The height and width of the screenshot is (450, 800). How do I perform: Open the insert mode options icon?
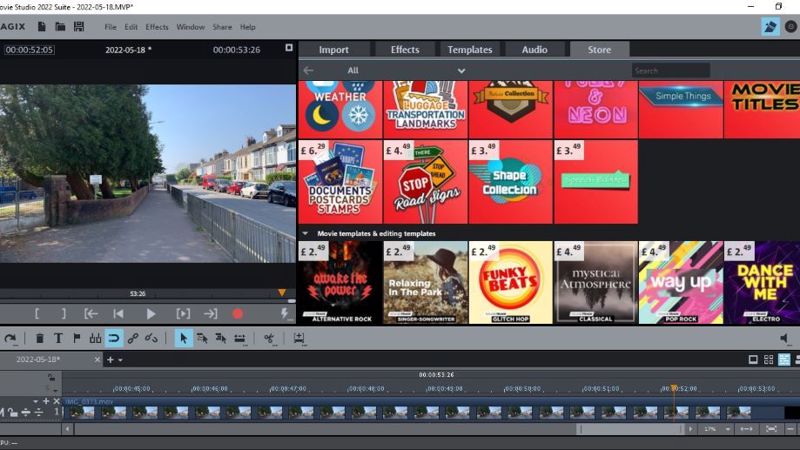[x=299, y=338]
